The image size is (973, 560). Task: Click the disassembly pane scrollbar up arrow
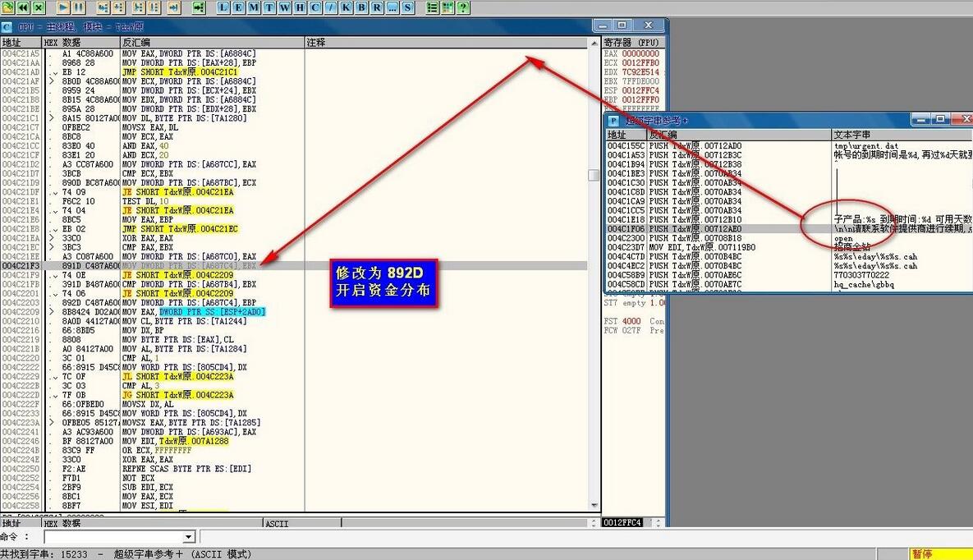pyautogui.click(x=594, y=42)
